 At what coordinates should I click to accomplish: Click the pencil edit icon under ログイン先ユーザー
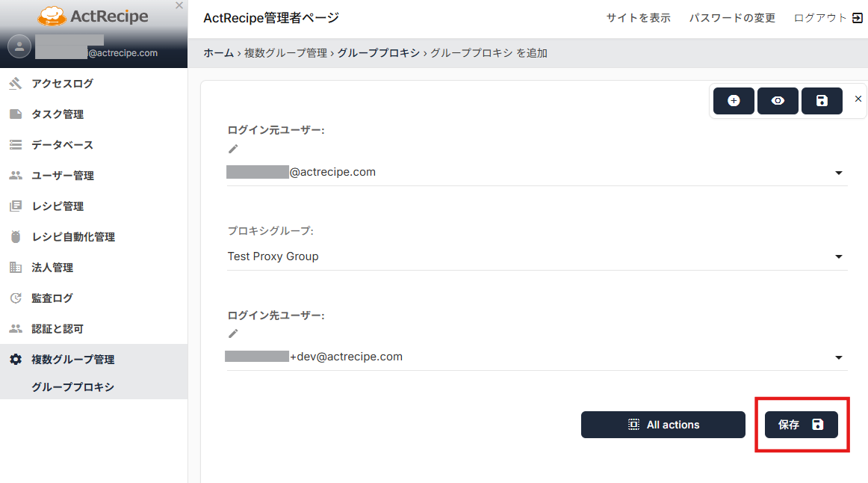(x=233, y=333)
